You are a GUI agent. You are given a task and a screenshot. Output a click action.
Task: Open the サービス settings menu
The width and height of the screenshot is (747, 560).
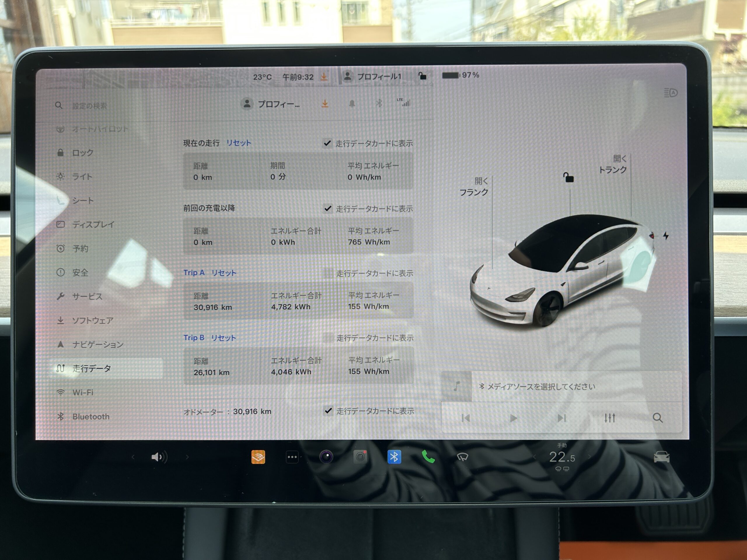point(79,296)
